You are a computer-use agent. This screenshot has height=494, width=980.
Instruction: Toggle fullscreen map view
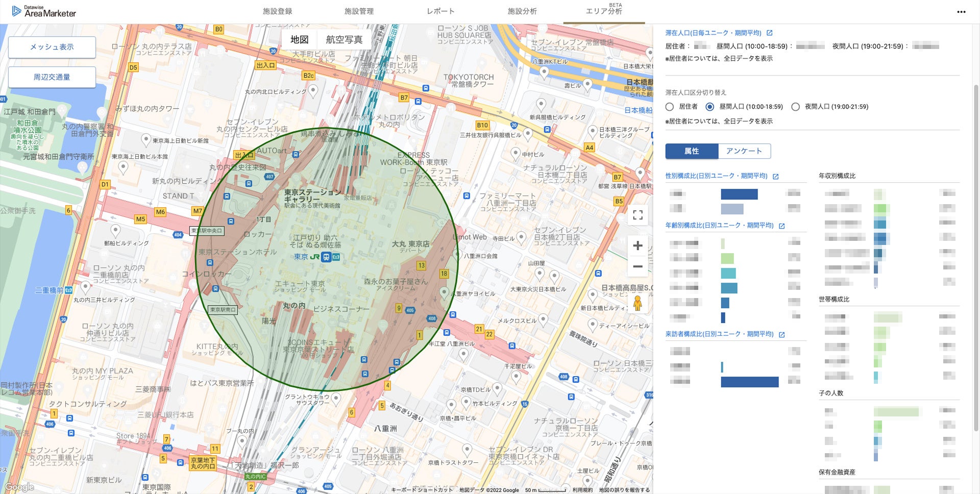pos(638,215)
